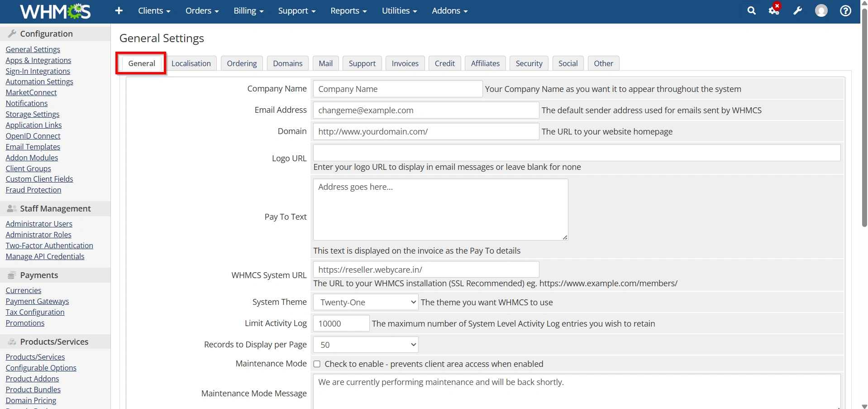The image size is (868, 409).
Task: Switch to the Security tab
Action: tap(529, 63)
